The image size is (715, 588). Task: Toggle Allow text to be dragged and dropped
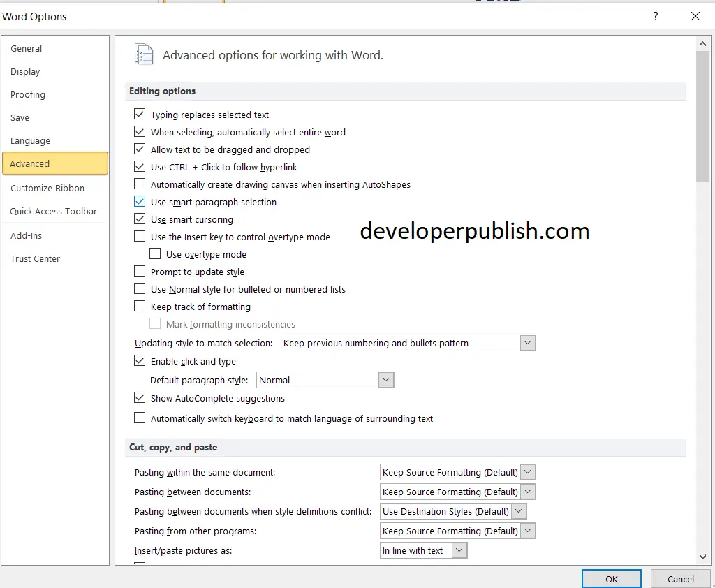[140, 149]
